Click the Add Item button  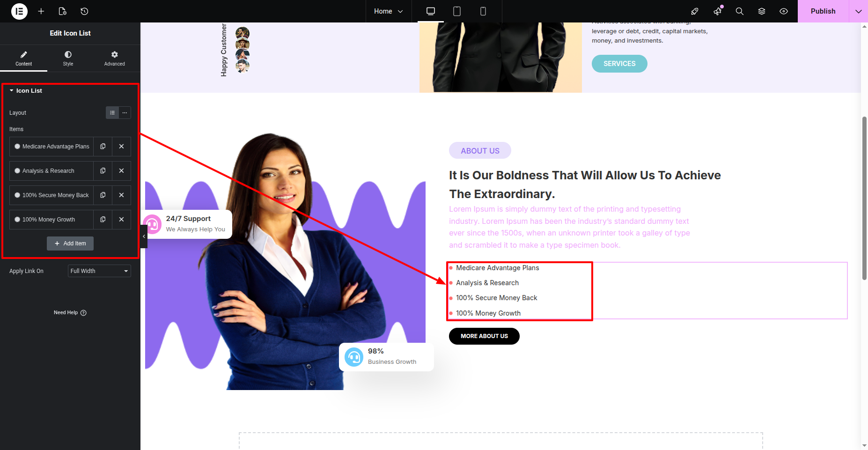point(70,243)
